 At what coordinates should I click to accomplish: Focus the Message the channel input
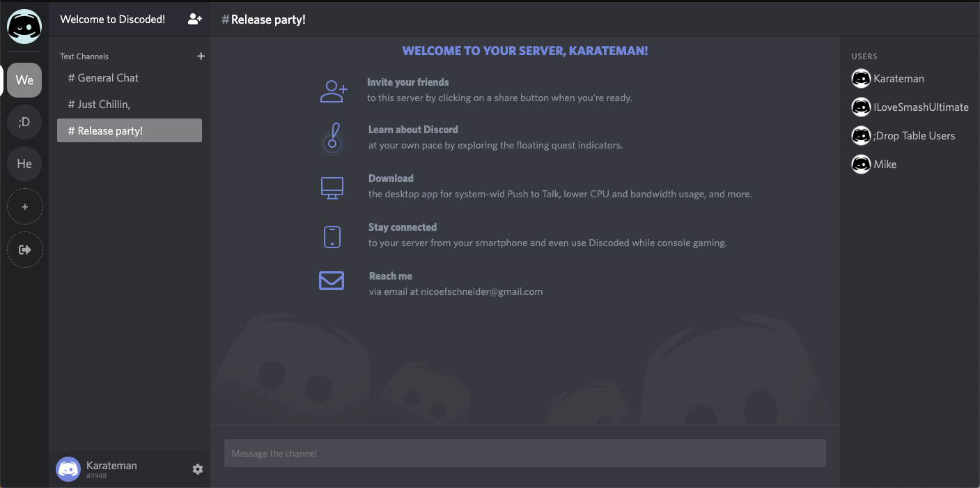(524, 453)
